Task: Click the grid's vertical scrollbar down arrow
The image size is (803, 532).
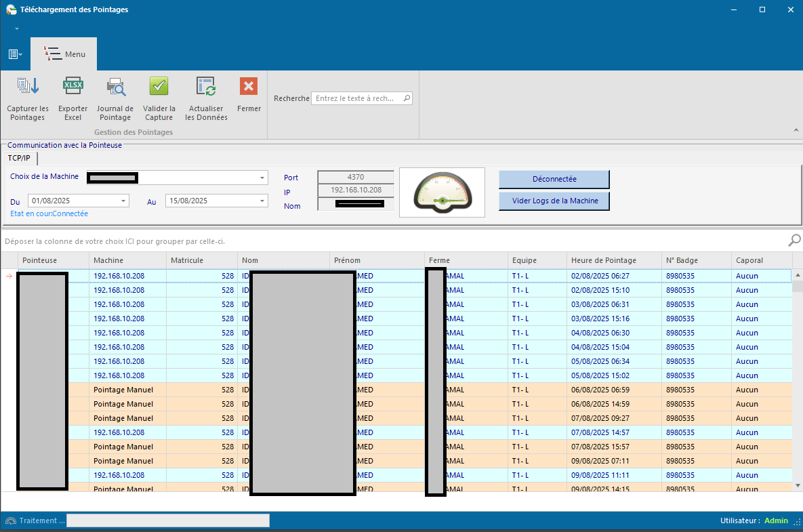Action: (798, 485)
